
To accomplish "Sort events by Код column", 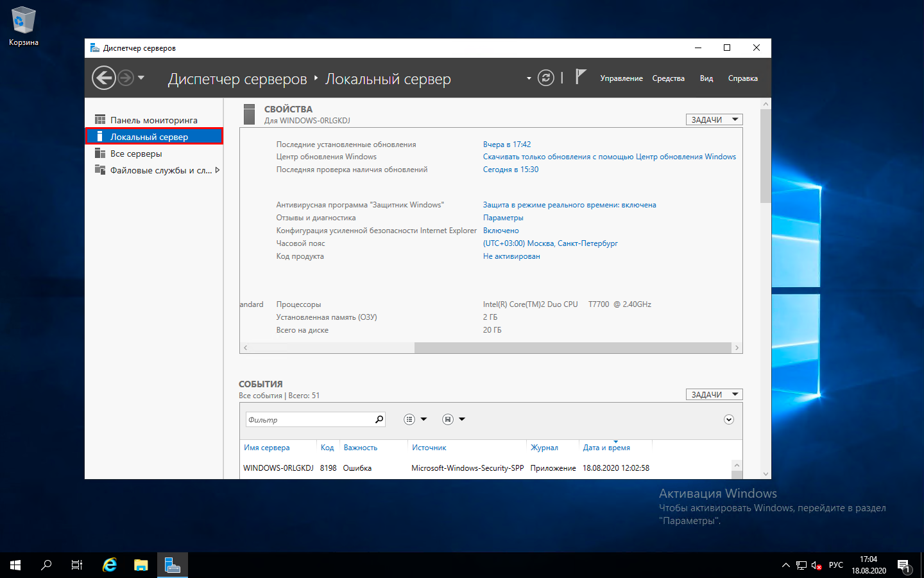I will tap(327, 448).
